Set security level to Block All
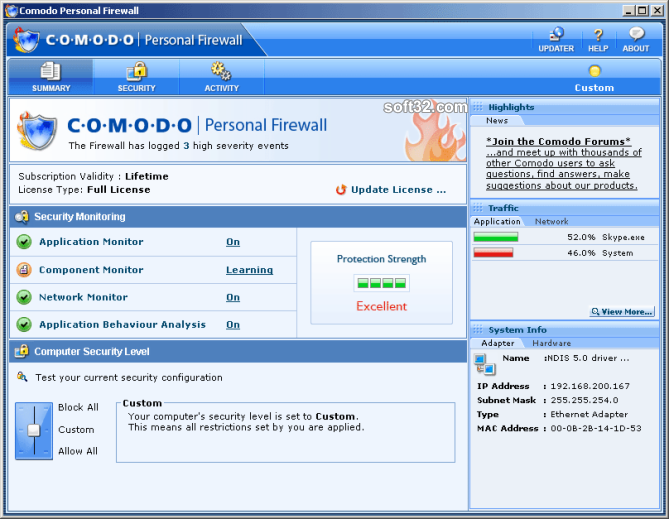 (x=78, y=407)
